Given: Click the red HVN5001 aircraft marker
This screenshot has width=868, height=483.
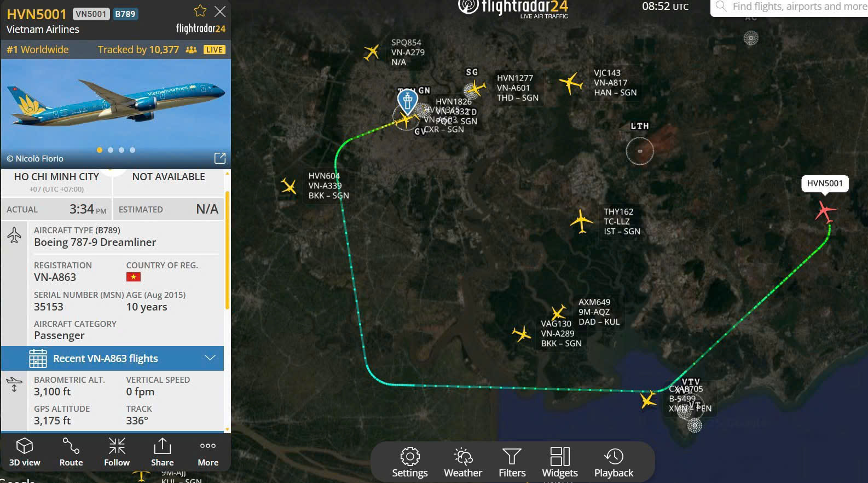Looking at the screenshot, I should (x=825, y=211).
